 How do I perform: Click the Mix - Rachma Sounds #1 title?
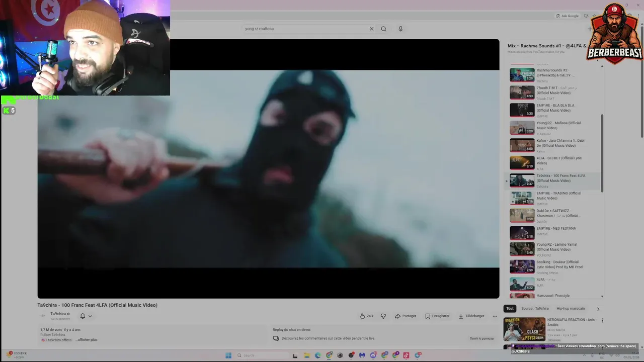[x=547, y=46]
